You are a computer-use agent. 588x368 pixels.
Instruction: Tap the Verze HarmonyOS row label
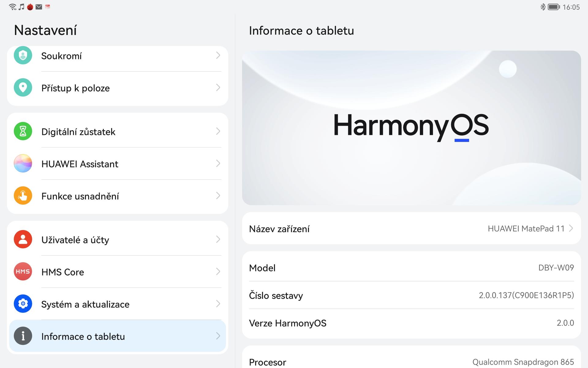click(288, 323)
